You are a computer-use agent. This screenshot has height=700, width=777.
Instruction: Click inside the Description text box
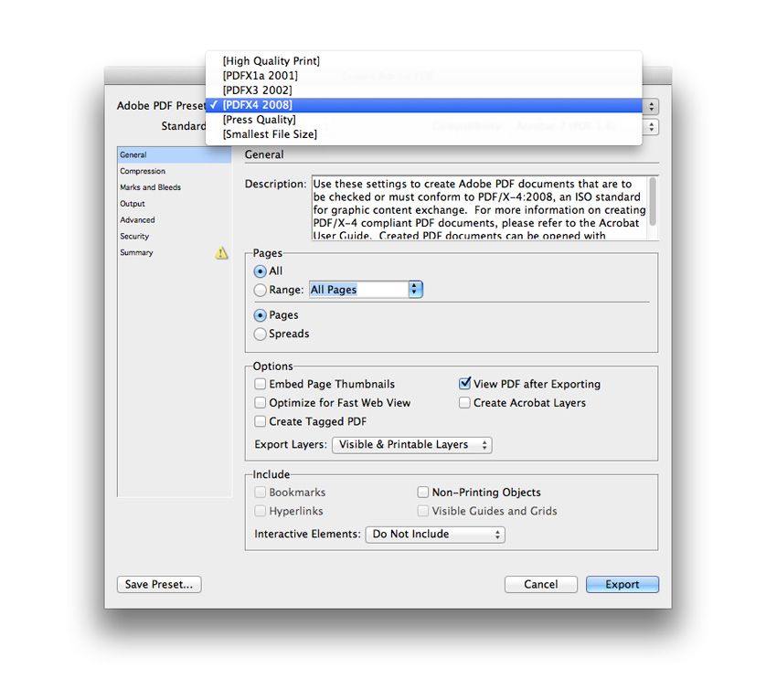[480, 208]
